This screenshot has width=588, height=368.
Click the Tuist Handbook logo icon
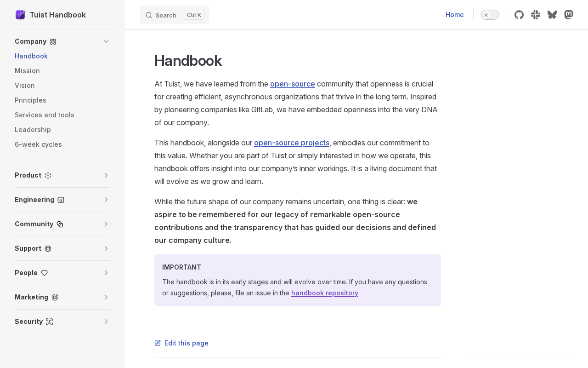pyautogui.click(x=20, y=15)
